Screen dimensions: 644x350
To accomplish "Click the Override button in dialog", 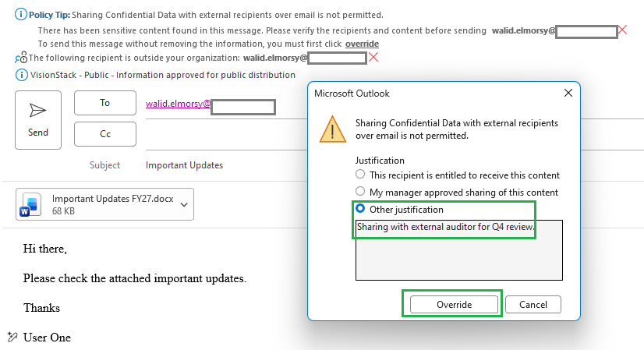I will point(454,305).
